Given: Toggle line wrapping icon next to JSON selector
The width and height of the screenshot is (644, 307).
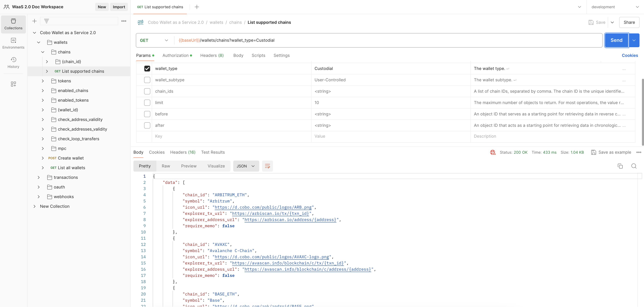Looking at the screenshot, I should pos(267,166).
